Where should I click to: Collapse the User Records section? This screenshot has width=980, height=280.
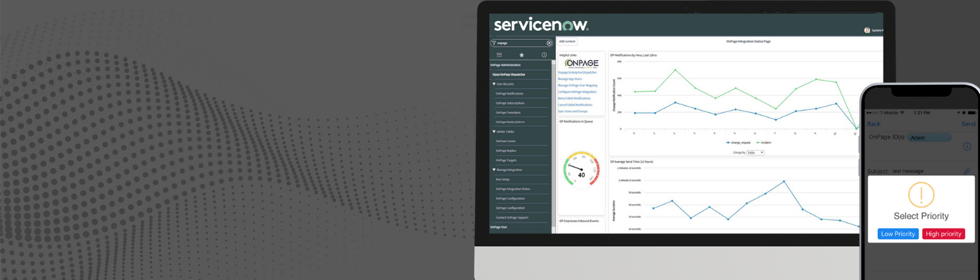point(494,84)
